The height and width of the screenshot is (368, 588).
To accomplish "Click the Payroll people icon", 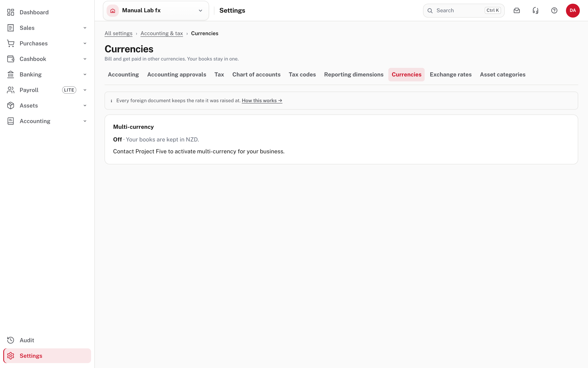I will tap(10, 90).
